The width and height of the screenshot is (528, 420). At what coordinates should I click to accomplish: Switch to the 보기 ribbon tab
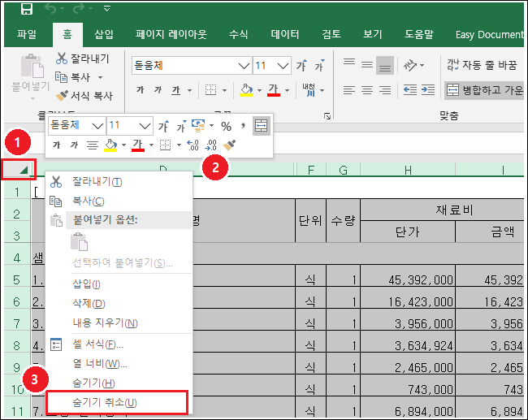click(x=372, y=34)
